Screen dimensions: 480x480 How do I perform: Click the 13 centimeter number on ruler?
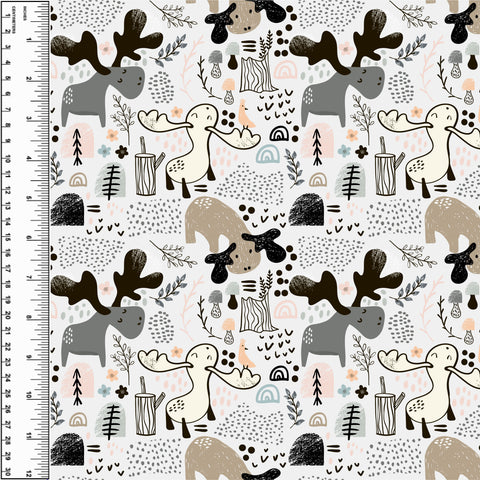pos(8,207)
